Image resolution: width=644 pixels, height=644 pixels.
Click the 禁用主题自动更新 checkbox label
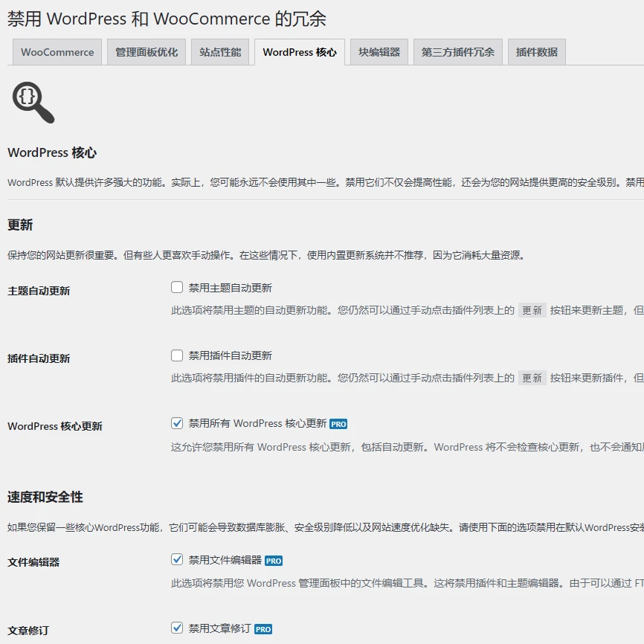click(x=231, y=286)
